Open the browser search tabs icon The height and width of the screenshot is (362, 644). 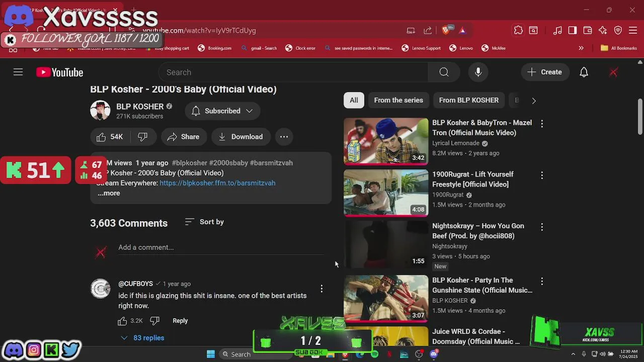(x=533, y=30)
